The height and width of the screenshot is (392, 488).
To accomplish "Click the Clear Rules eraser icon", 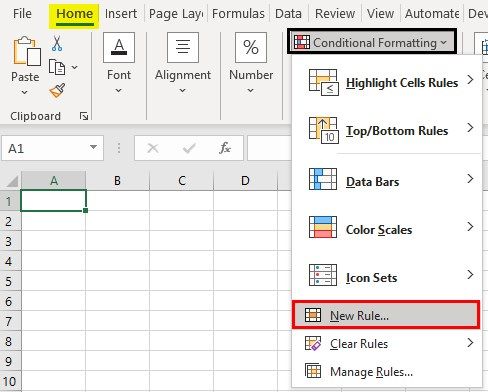I will pyautogui.click(x=313, y=343).
